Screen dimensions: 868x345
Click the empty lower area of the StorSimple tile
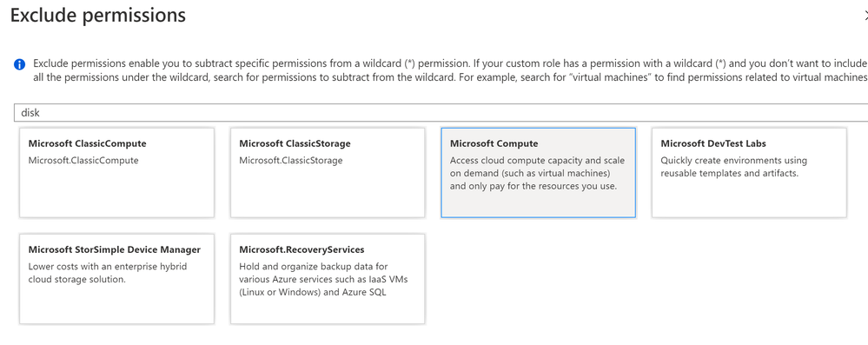click(x=116, y=304)
